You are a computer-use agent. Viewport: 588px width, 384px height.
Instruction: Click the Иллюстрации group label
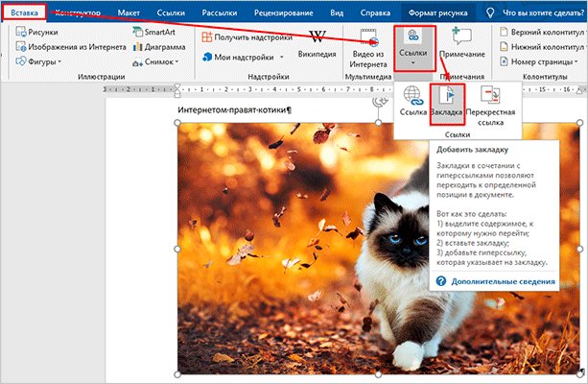(x=102, y=77)
